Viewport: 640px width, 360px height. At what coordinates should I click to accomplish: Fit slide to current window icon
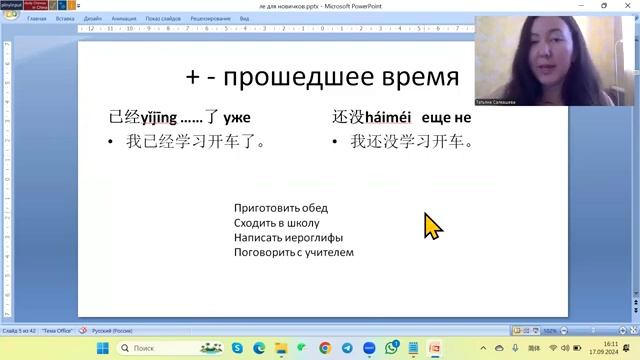(x=633, y=331)
